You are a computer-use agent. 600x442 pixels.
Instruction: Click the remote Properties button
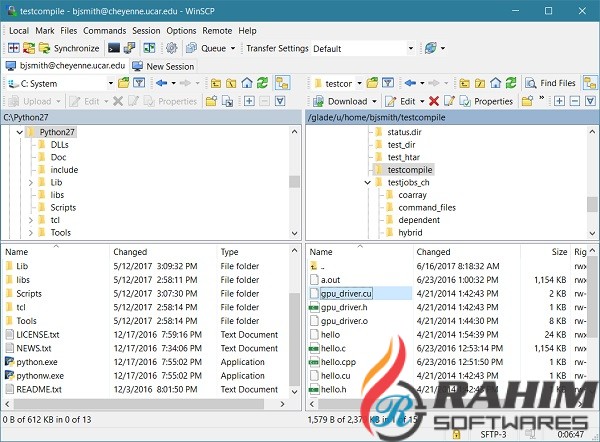tap(486, 101)
